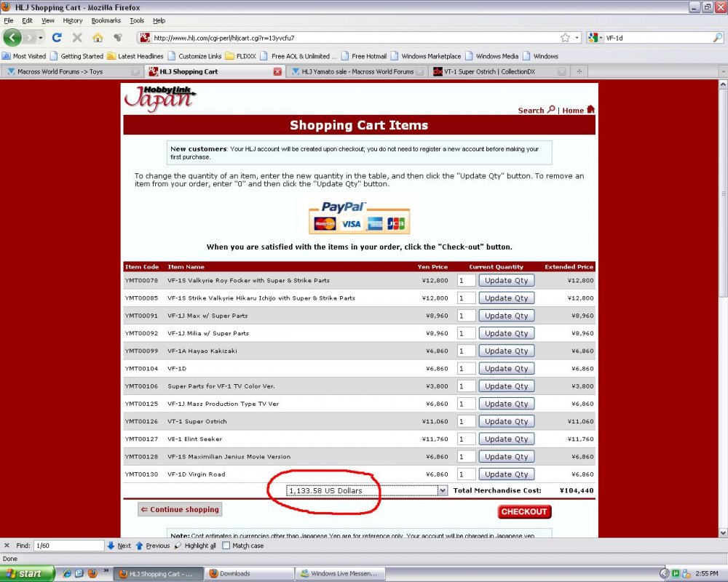Open the Latest Headlines feed bookmark
Screen dimensions: 728x582
[x=135, y=56]
